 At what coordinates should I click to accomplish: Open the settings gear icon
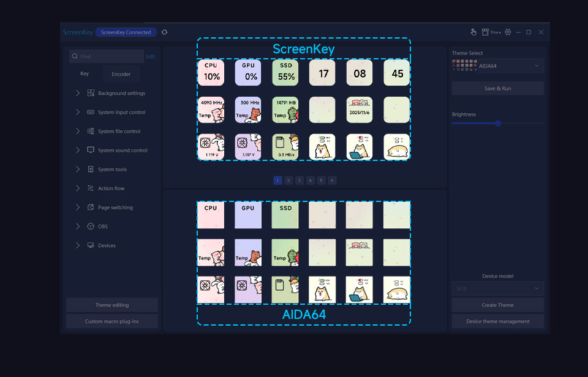point(506,32)
